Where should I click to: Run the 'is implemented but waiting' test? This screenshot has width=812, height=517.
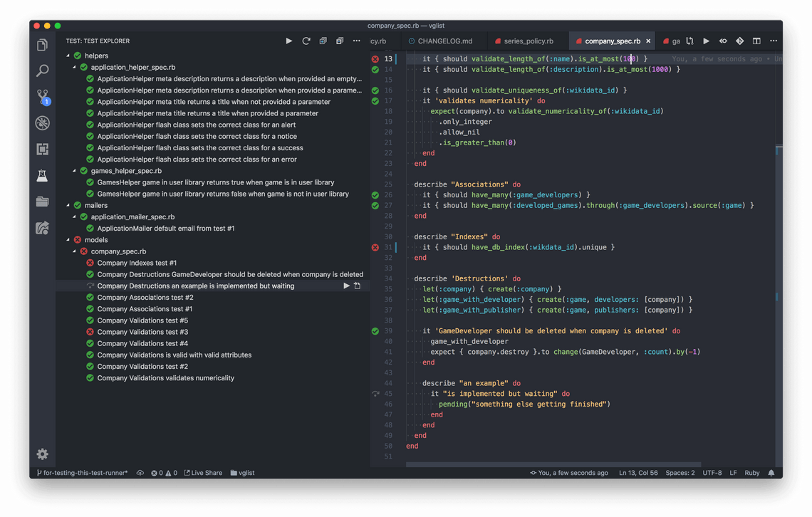click(x=346, y=286)
